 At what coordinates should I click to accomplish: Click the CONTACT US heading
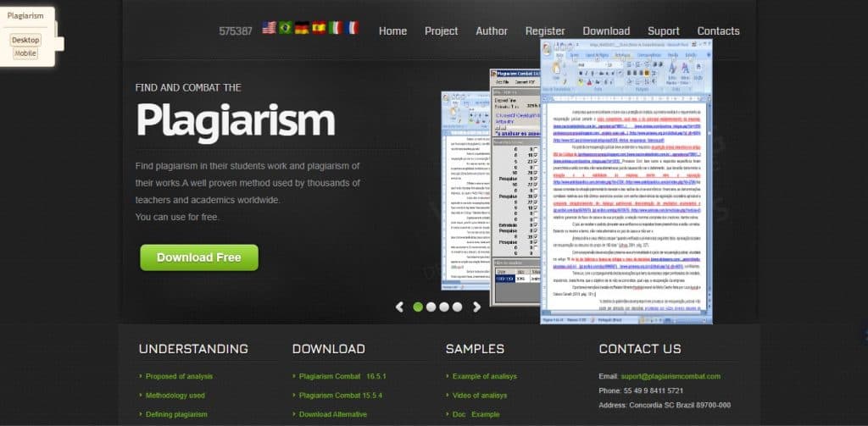(x=640, y=349)
